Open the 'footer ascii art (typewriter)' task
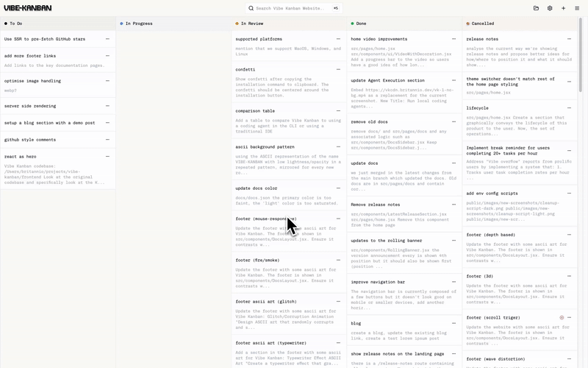This screenshot has height=368, width=588. 289,353
